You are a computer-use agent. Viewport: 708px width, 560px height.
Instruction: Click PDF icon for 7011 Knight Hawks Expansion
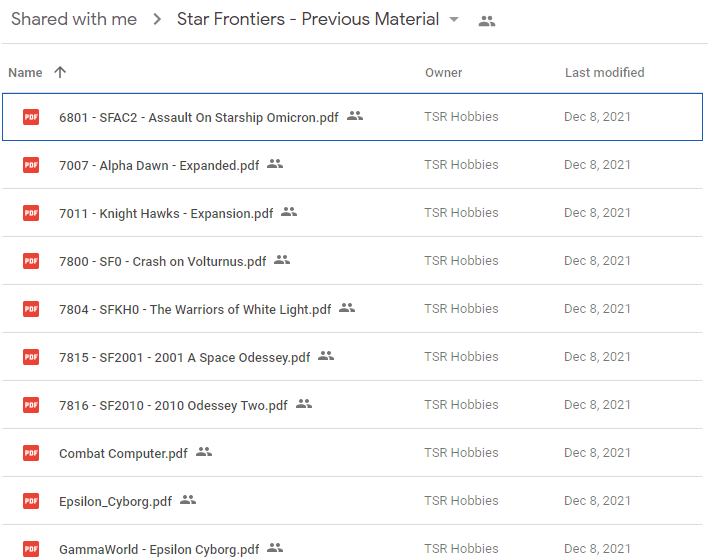(31, 213)
